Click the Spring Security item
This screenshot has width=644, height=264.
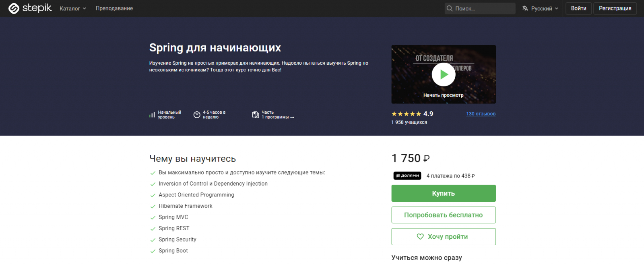tap(178, 239)
